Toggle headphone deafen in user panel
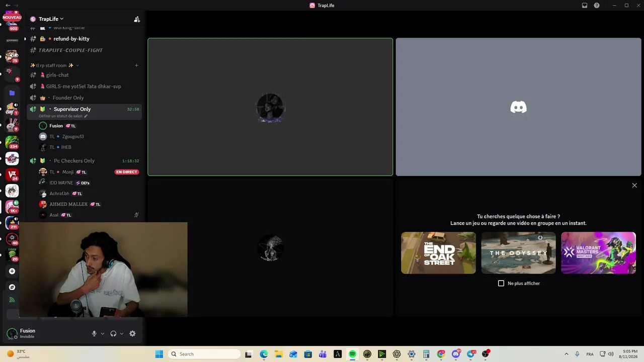This screenshot has width=644, height=362. point(113,334)
